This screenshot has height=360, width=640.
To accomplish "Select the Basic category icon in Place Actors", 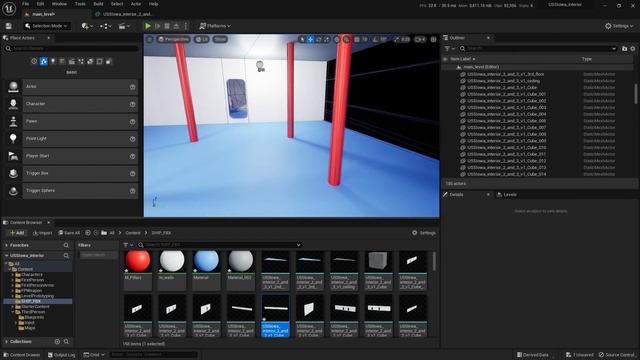I will (44, 62).
